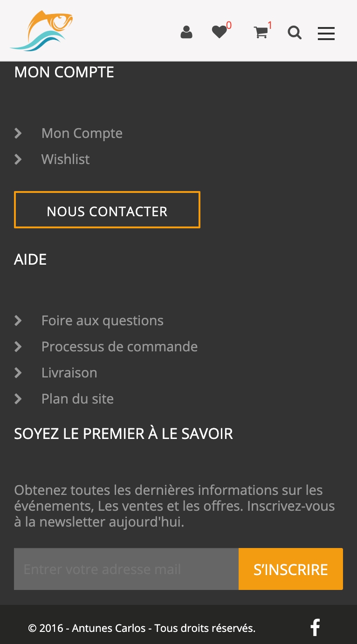Click the wishlist counter badge showing 0
The height and width of the screenshot is (644, 357).
[229, 24]
